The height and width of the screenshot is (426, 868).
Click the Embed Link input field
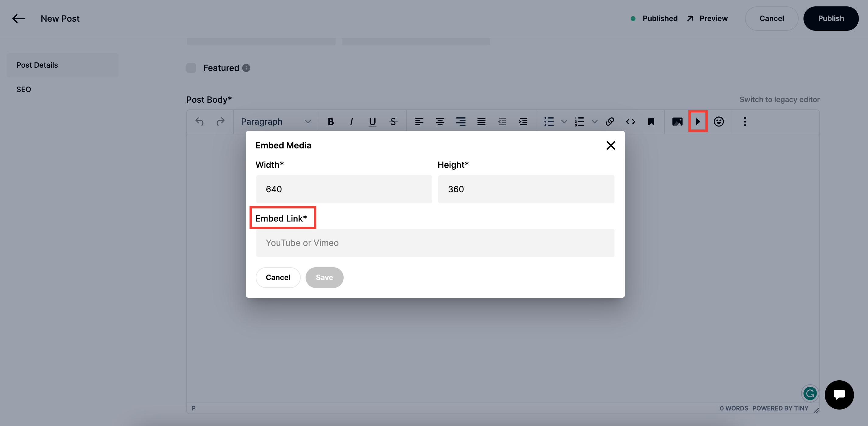(435, 243)
